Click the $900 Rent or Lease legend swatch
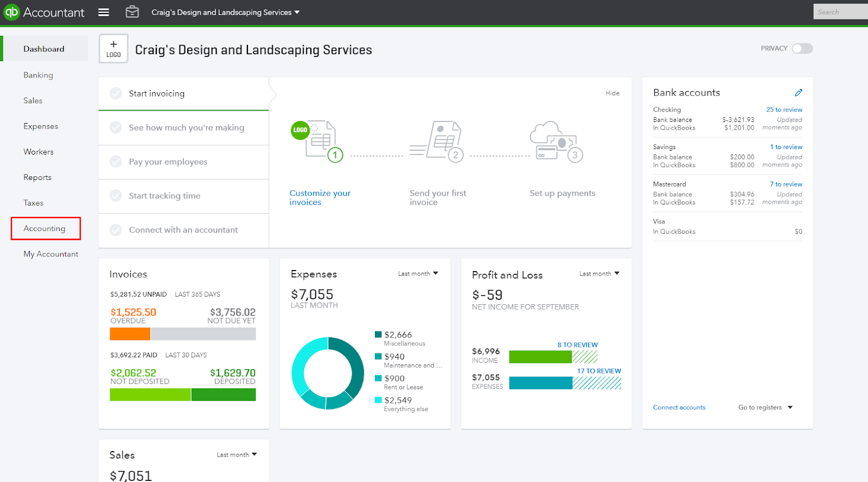 pos(378,378)
